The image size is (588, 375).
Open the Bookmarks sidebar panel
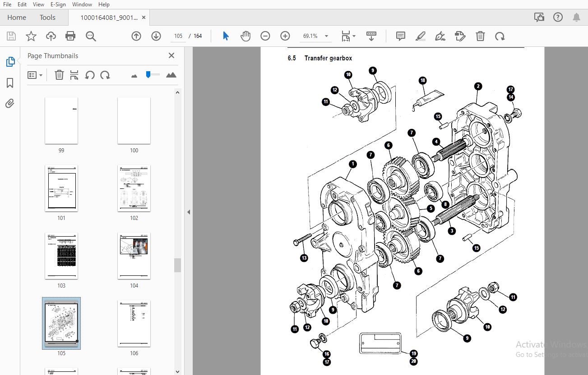coord(10,83)
